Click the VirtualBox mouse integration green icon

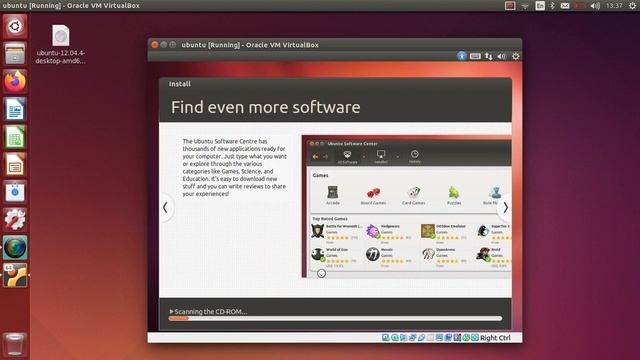[466, 338]
